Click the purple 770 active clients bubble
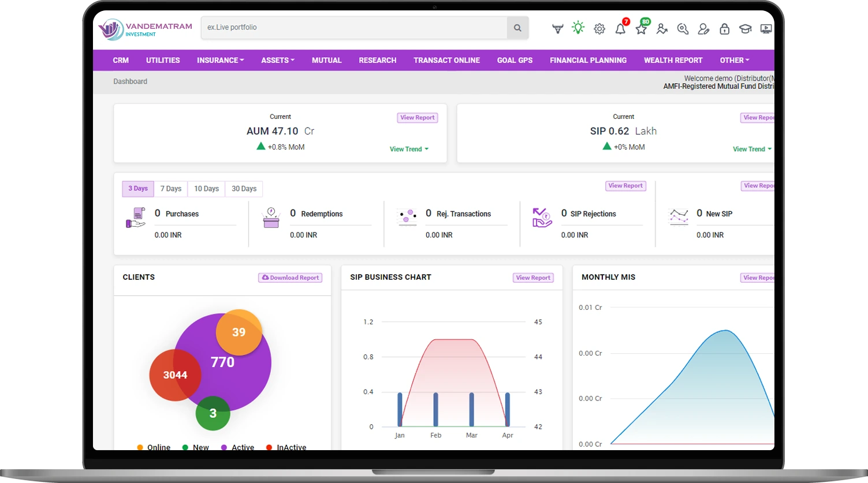The width and height of the screenshot is (868, 483). tap(222, 362)
